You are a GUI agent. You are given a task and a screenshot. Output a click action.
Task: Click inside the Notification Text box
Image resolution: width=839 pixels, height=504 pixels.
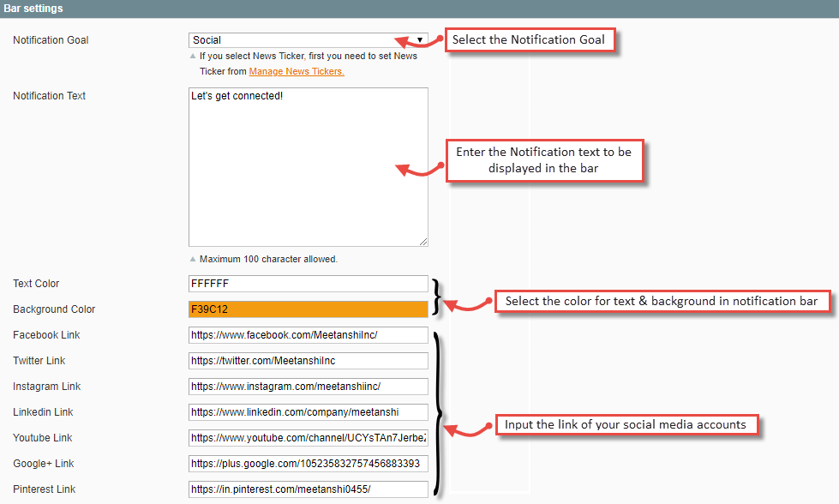[x=308, y=163]
